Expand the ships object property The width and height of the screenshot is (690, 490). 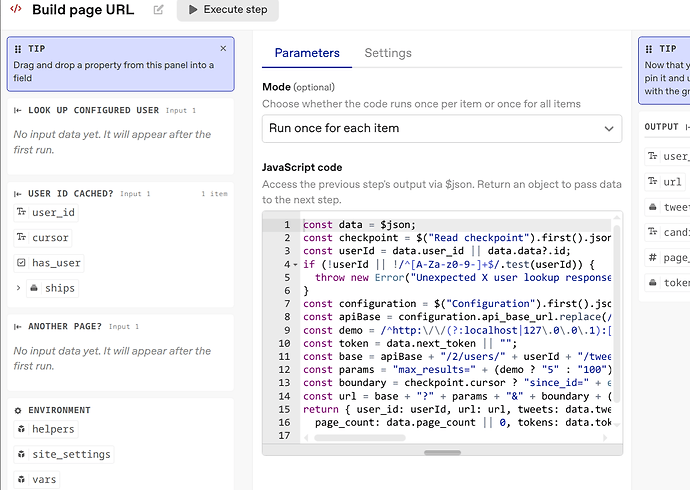[18, 288]
